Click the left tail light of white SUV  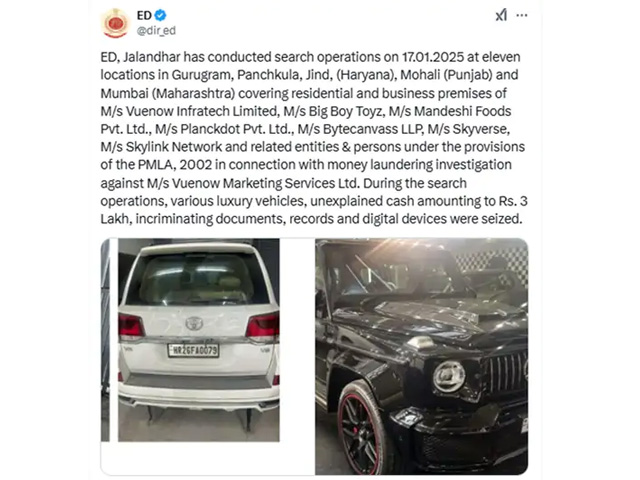[x=131, y=327]
